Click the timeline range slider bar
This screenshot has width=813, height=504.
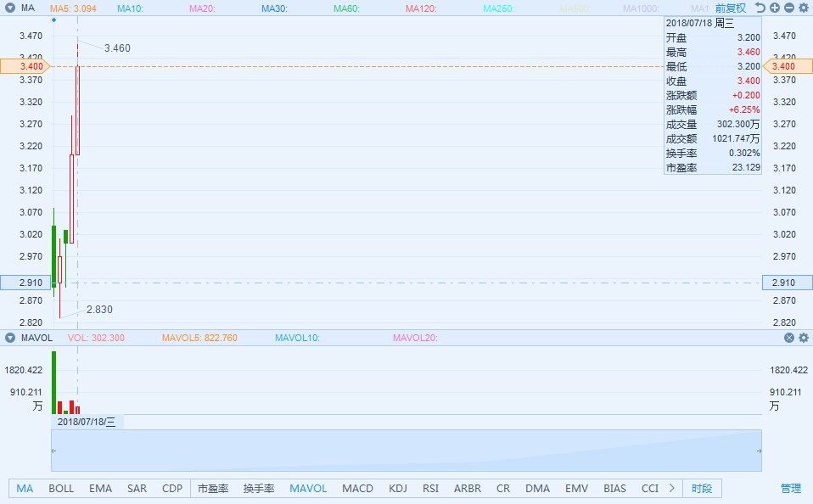tap(406, 450)
